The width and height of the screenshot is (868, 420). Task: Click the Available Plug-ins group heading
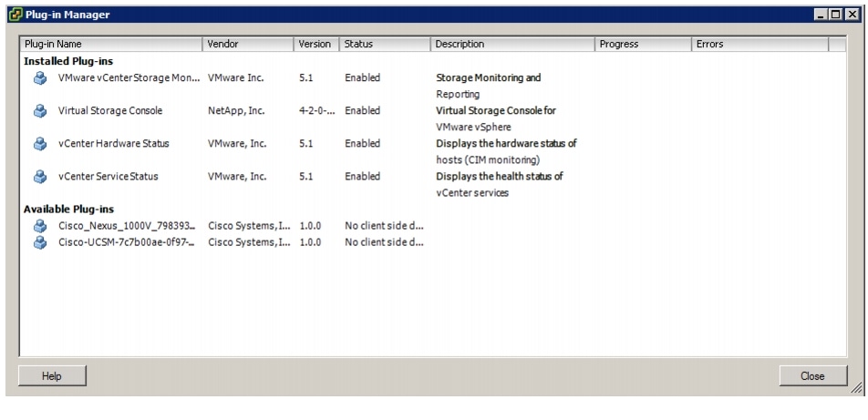click(68, 210)
